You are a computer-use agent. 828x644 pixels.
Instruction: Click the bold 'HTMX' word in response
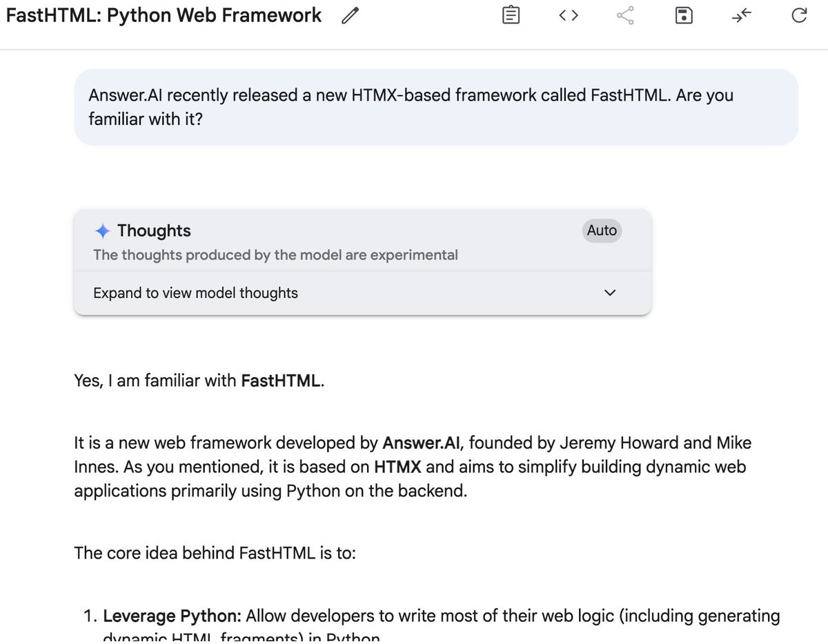point(398,467)
